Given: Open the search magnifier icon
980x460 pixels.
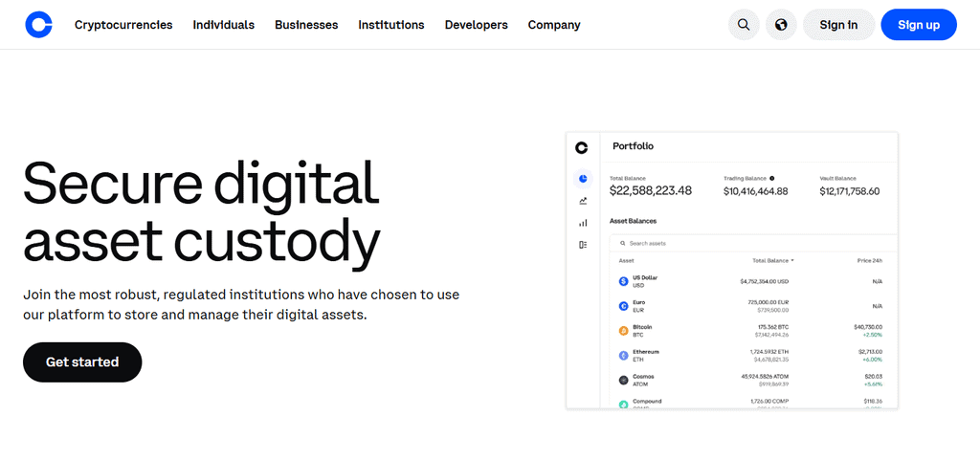Looking at the screenshot, I should [x=744, y=25].
